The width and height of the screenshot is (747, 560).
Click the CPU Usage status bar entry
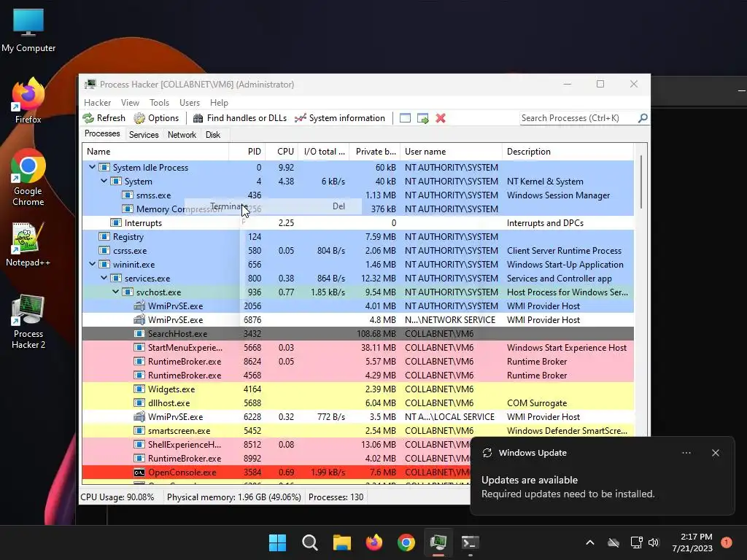[117, 497]
